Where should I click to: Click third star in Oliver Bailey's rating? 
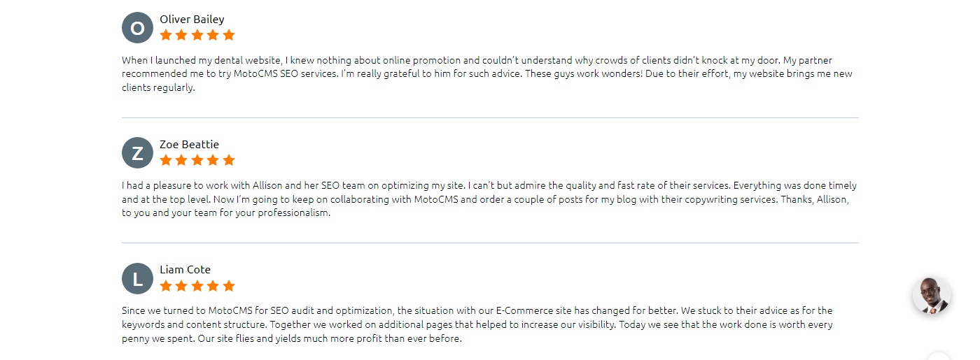click(197, 35)
